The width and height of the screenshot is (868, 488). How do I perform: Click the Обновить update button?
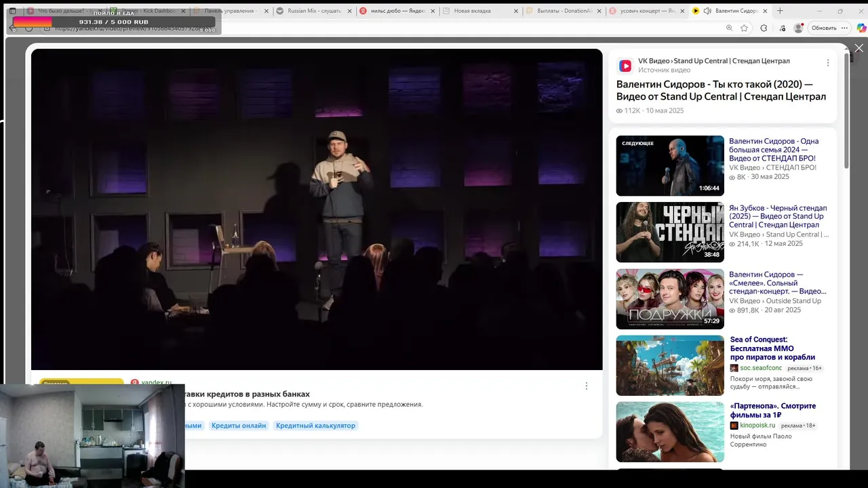[829, 28]
